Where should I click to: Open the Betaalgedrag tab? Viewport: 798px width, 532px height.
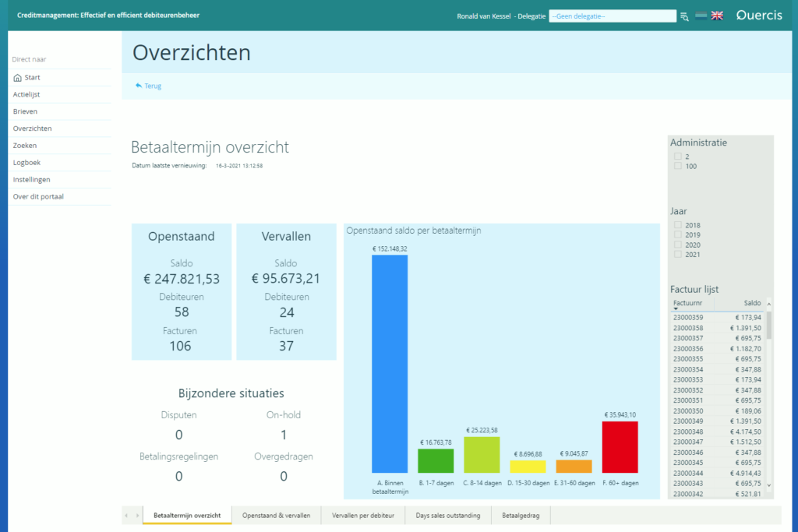(521, 515)
